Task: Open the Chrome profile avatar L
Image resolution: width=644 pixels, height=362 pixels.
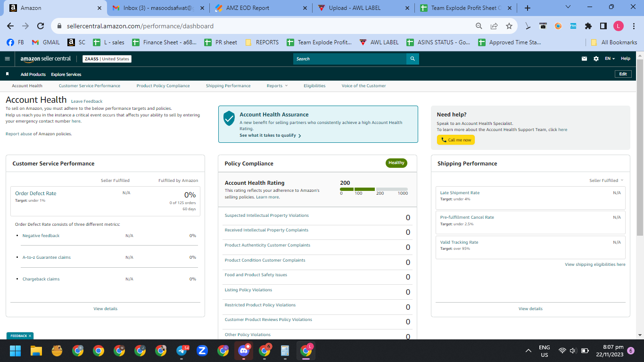Action: (x=619, y=26)
